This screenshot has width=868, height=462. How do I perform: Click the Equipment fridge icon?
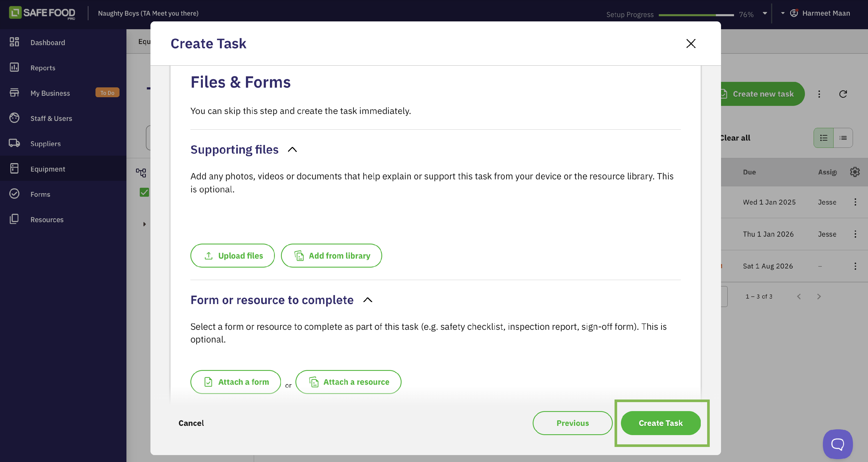[14, 168]
